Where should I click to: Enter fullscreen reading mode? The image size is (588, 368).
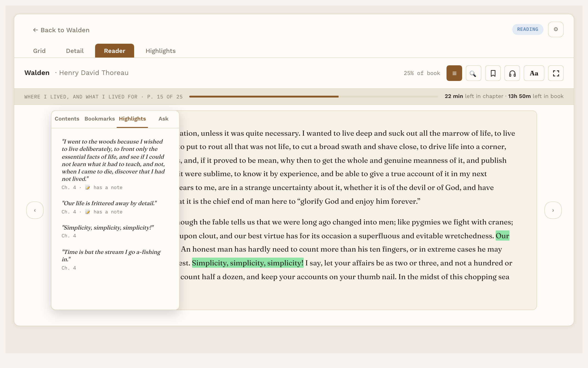tap(556, 73)
